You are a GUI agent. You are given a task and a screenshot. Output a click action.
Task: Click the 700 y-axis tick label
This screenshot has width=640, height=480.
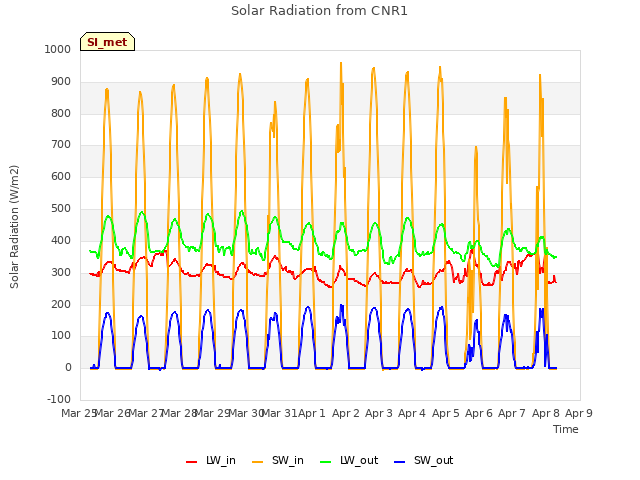(61, 144)
